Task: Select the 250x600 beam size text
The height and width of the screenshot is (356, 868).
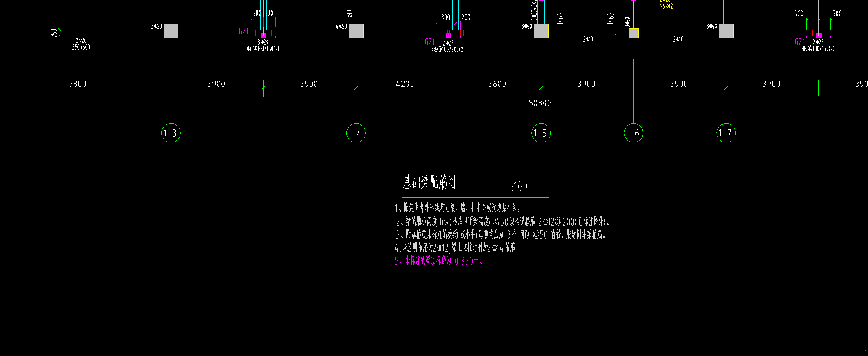Action: pos(81,47)
